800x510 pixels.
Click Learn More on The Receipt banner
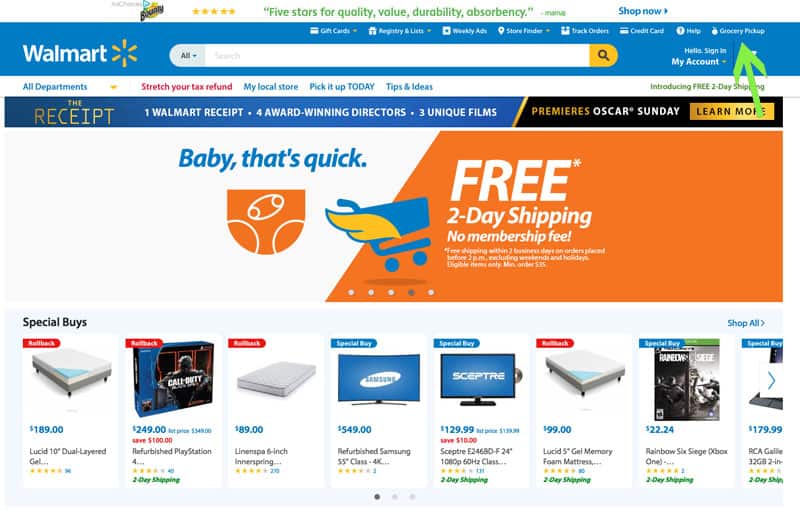[x=732, y=112]
